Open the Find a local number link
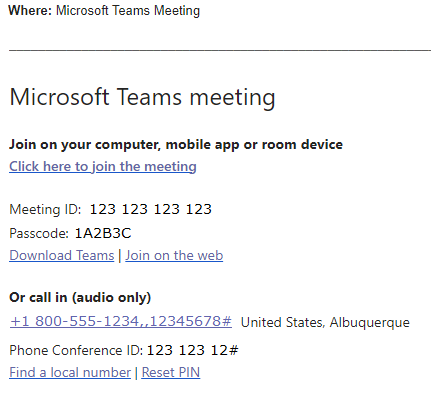 pyautogui.click(x=70, y=372)
